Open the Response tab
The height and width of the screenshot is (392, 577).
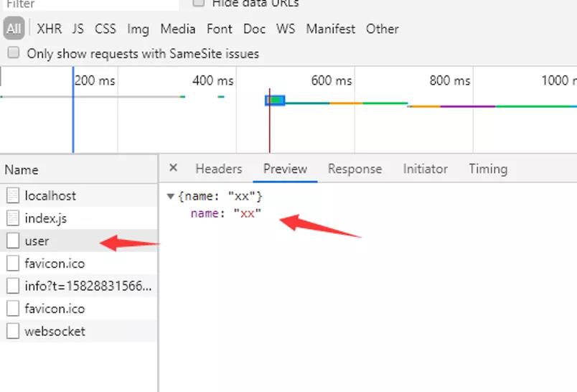point(355,169)
